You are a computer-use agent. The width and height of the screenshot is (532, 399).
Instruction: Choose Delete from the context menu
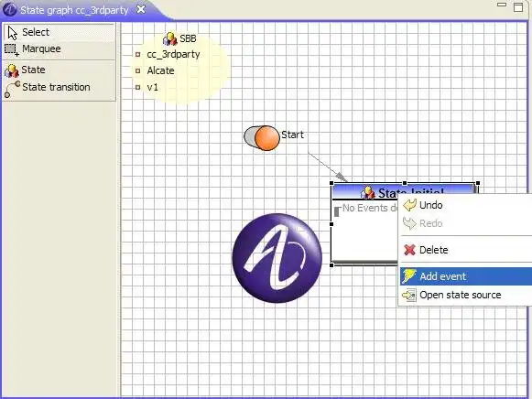pos(465,250)
